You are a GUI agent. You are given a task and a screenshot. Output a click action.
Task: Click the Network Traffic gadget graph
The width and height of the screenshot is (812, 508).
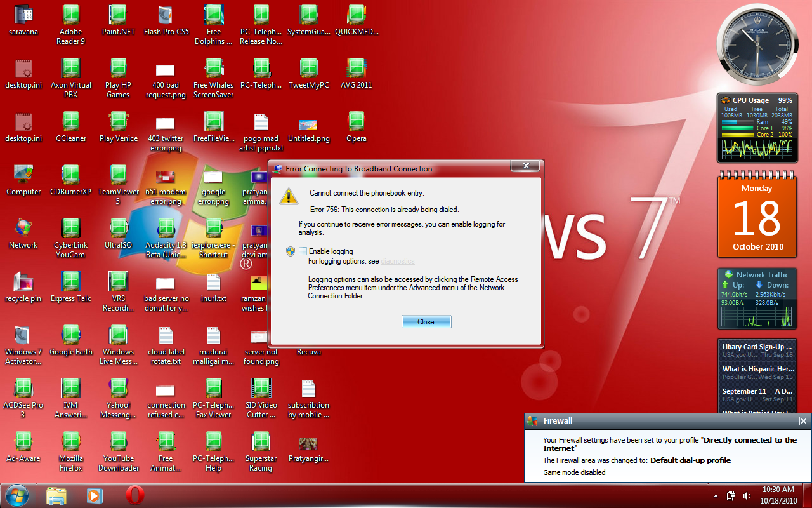(757, 317)
